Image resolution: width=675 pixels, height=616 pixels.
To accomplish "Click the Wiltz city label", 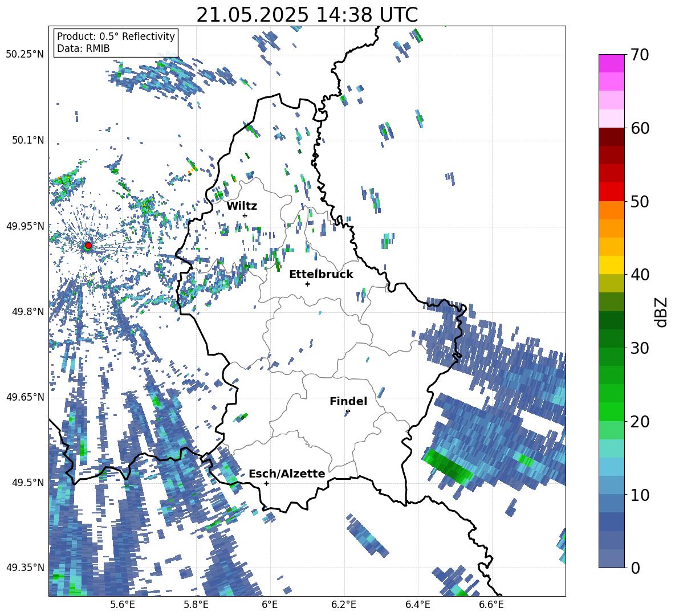I will click(242, 206).
